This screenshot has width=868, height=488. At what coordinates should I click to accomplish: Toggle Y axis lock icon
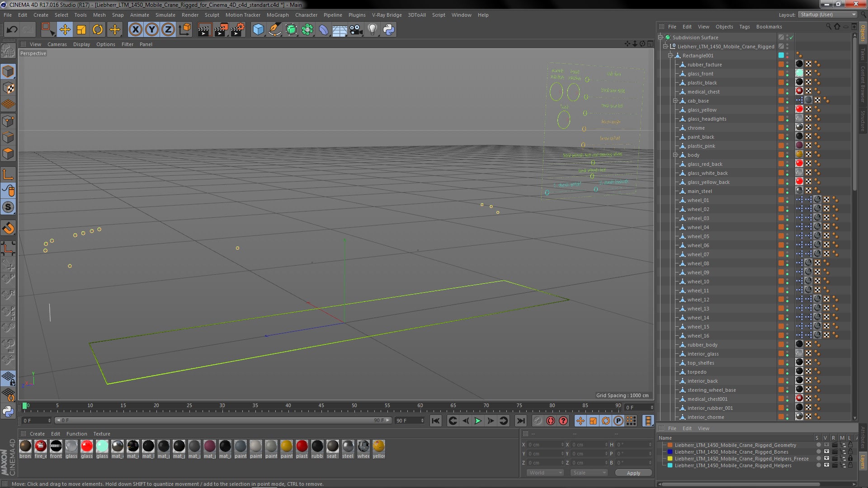pos(152,30)
